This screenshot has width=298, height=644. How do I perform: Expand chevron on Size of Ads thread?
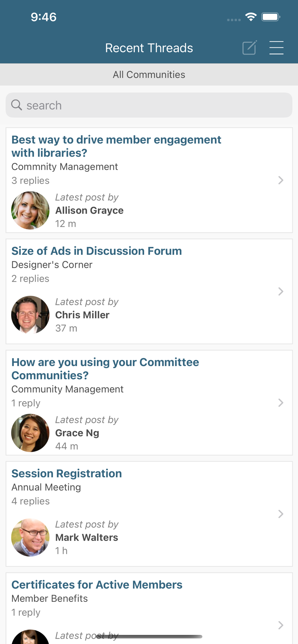[281, 291]
